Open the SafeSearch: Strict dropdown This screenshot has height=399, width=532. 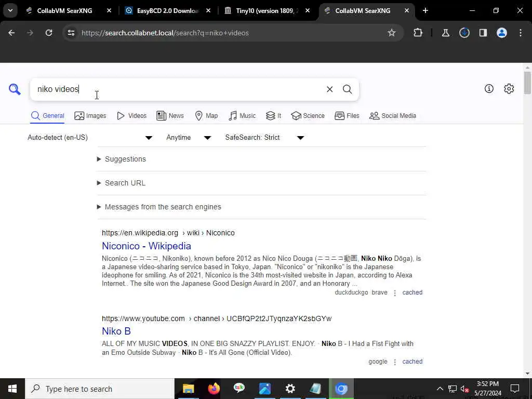point(264,137)
